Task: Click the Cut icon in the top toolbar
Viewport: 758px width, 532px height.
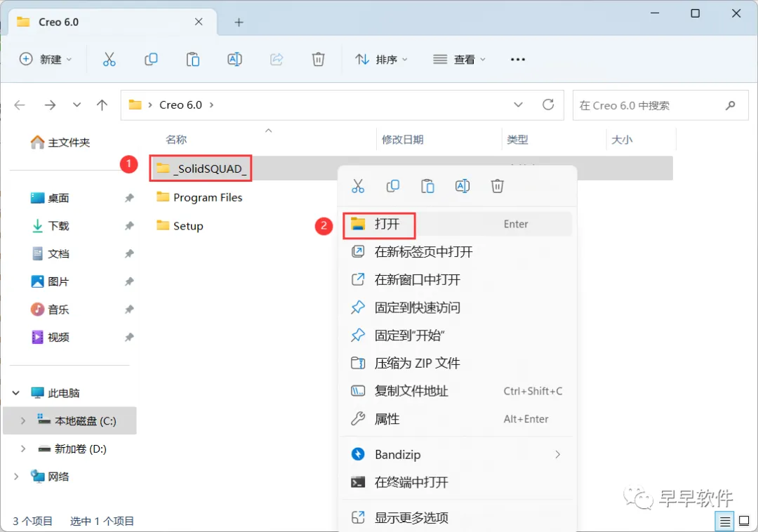Action: click(109, 60)
